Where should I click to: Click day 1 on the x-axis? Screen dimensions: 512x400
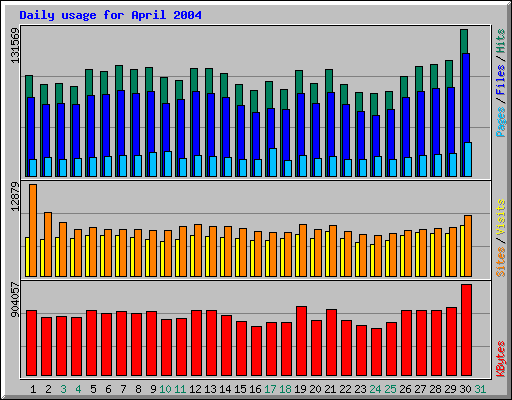pyautogui.click(x=33, y=389)
